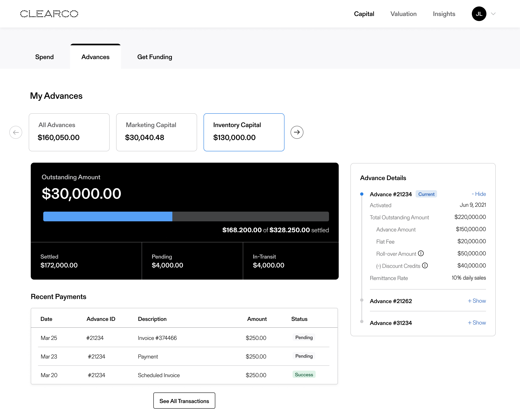Click the JL profile avatar
Viewport: 520px width, 420px height.
coord(479,14)
